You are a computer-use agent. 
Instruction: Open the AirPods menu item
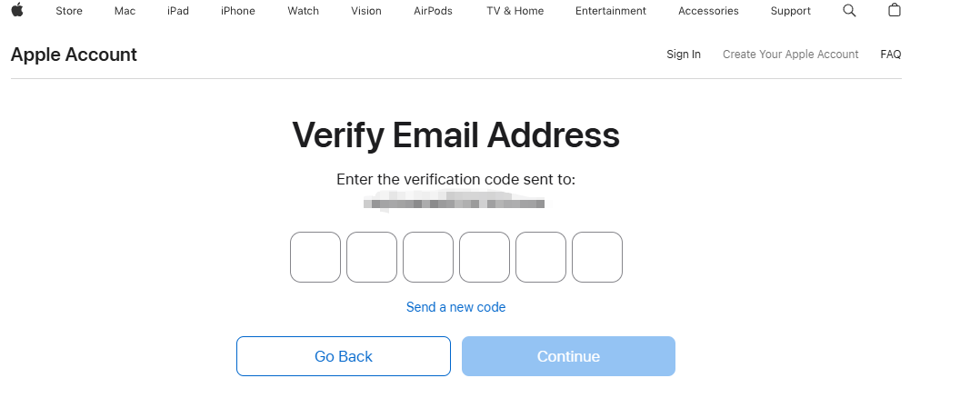coord(434,11)
